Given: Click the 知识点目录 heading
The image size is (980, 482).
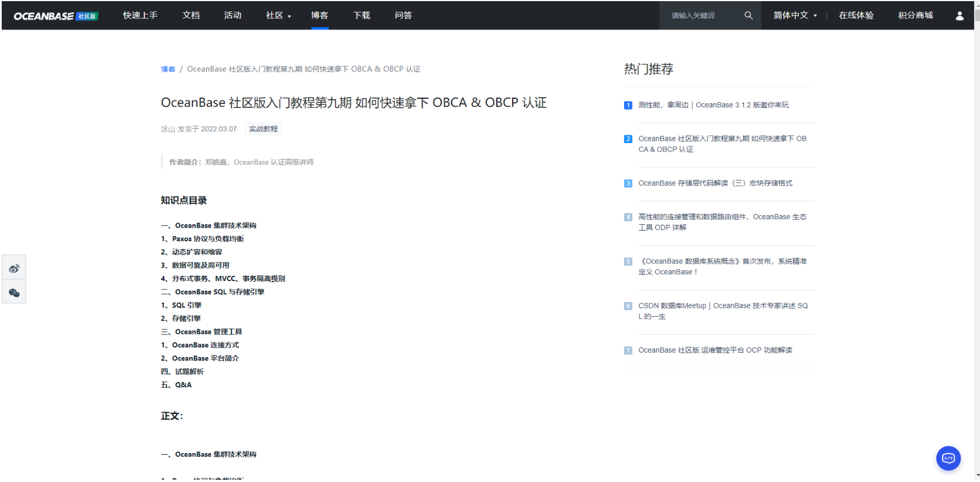Looking at the screenshot, I should [183, 200].
